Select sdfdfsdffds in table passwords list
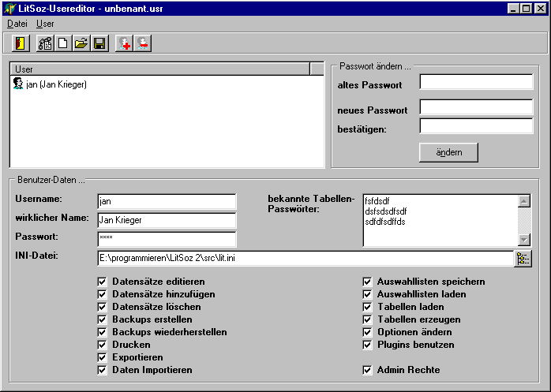The width and height of the screenshot is (551, 392). click(385, 222)
